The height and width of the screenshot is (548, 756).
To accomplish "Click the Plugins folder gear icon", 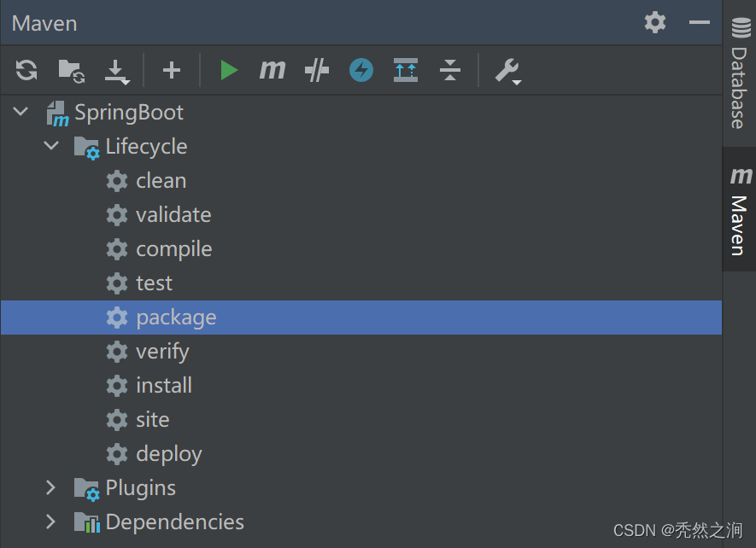I will (x=87, y=489).
